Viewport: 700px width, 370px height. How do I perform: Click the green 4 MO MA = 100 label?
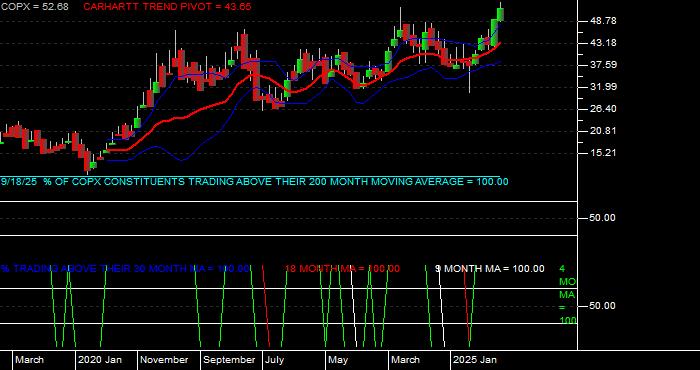coord(567,295)
